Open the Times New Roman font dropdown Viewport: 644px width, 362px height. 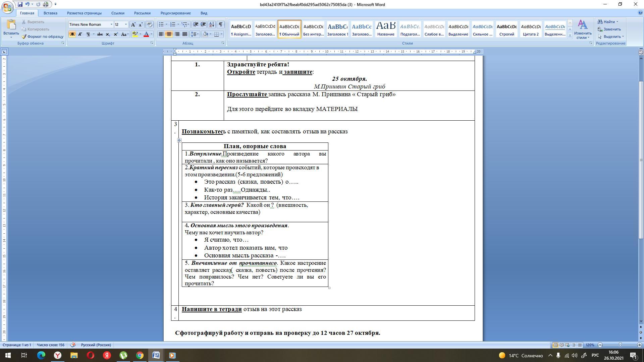coord(111,24)
